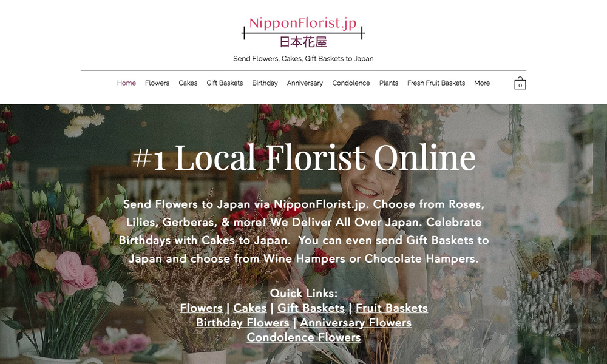
Task: Go to the Home menu item
Action: click(127, 83)
